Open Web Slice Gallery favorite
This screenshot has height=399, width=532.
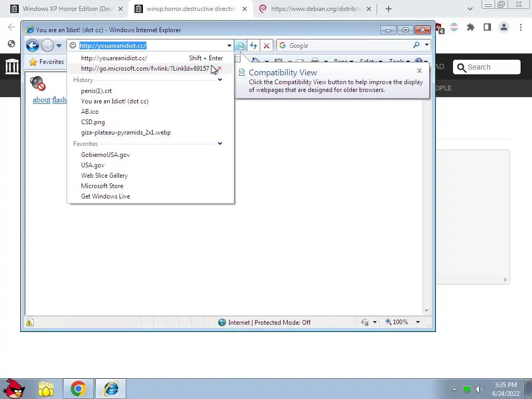[x=104, y=176]
